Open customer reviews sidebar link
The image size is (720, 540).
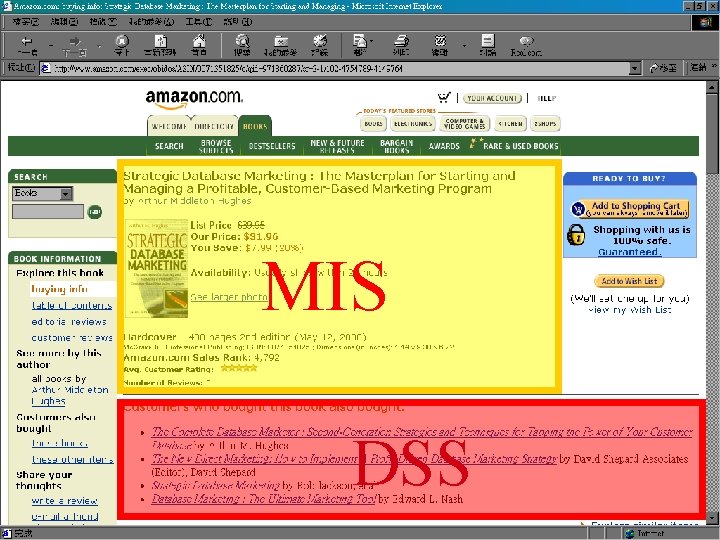[72, 338]
